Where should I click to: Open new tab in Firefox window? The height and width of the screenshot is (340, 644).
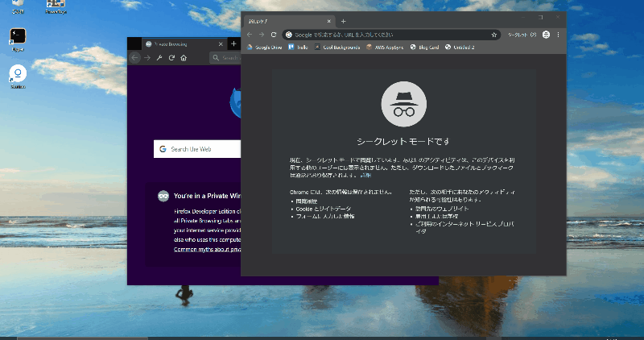click(233, 44)
